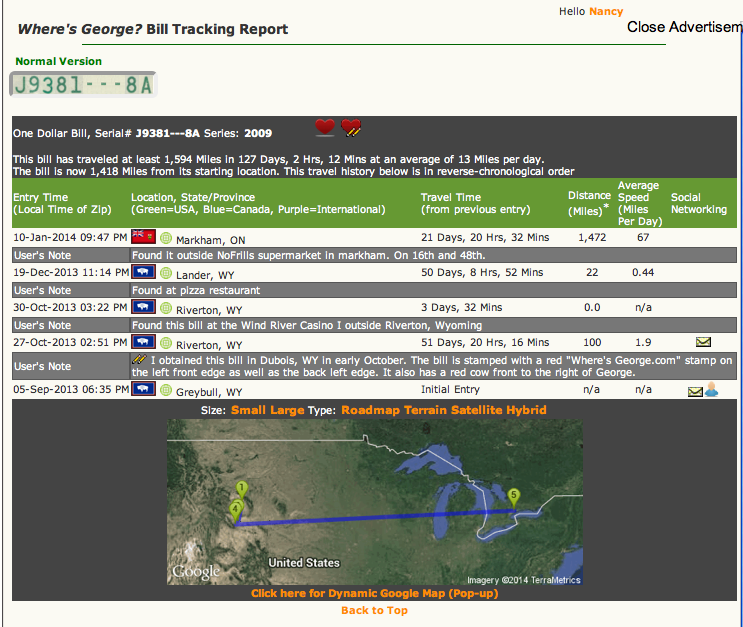
Task: Open Nancy's user profile link
Action: (x=606, y=11)
